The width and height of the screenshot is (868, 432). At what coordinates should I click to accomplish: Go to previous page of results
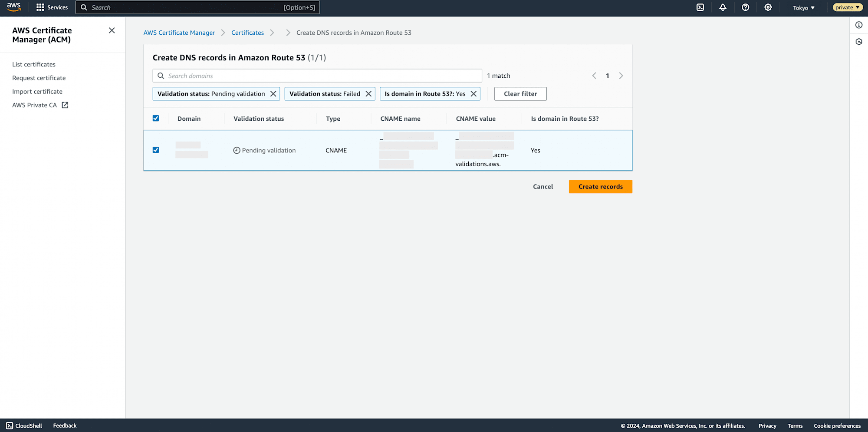point(594,76)
